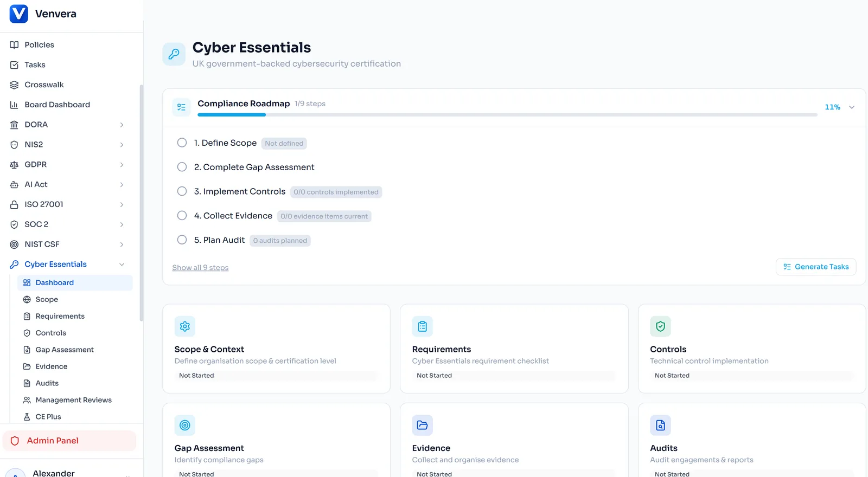Screen dimensions: 868x477
Task: Click the AI Act robot icon
Action: pos(14,185)
